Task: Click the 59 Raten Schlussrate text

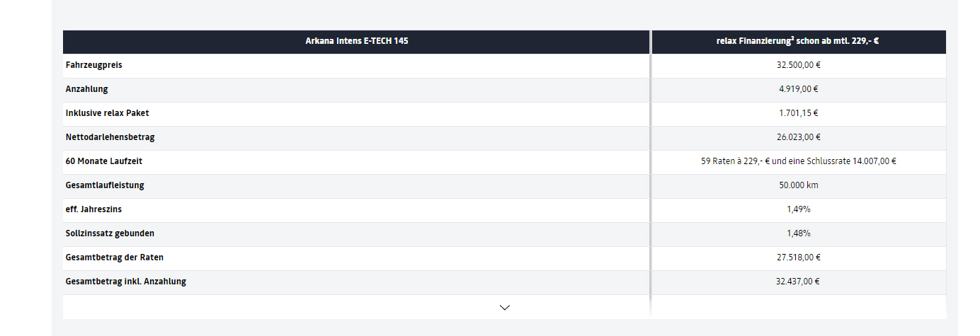Action: click(798, 161)
